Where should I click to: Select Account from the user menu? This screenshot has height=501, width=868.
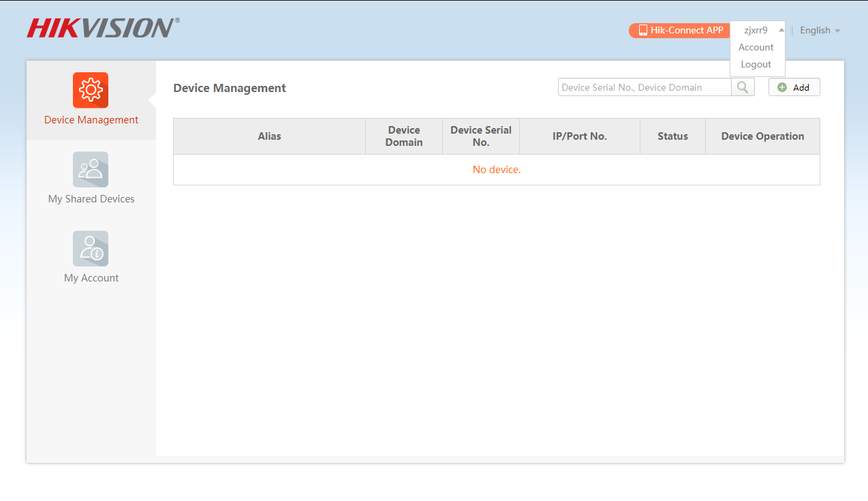[756, 47]
